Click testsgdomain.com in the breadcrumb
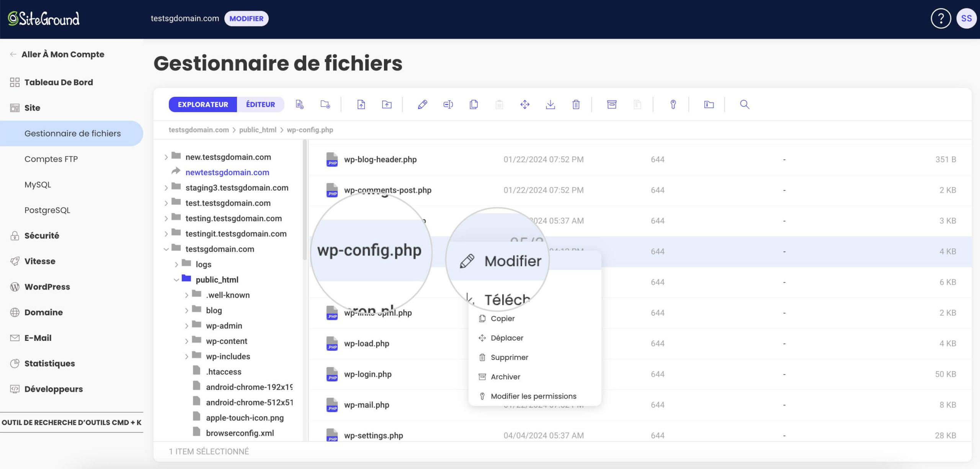The image size is (980, 469). tap(199, 130)
